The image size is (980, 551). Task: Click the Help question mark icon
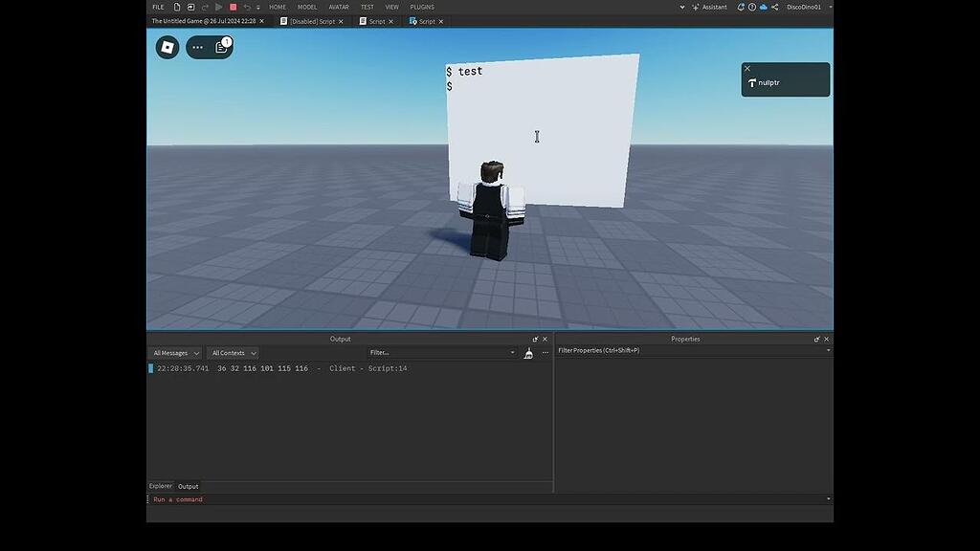752,7
